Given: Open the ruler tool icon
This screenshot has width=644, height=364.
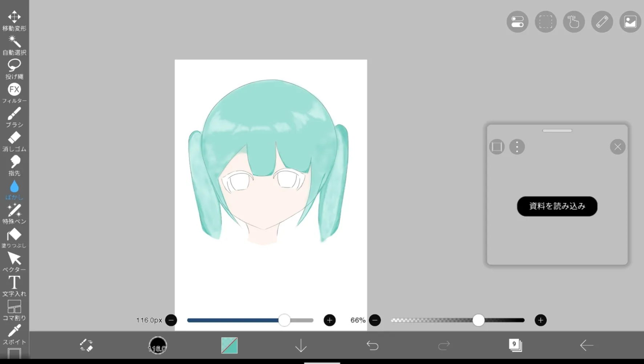Looking at the screenshot, I should tap(602, 22).
